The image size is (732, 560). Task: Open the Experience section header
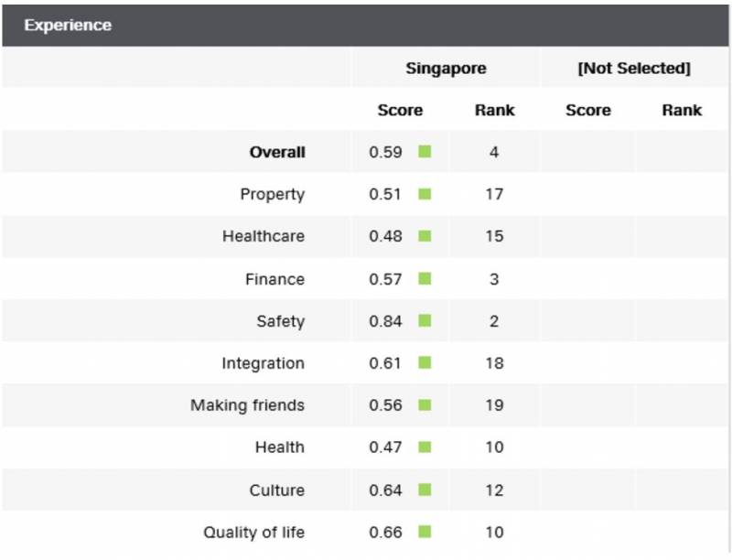[x=68, y=26]
